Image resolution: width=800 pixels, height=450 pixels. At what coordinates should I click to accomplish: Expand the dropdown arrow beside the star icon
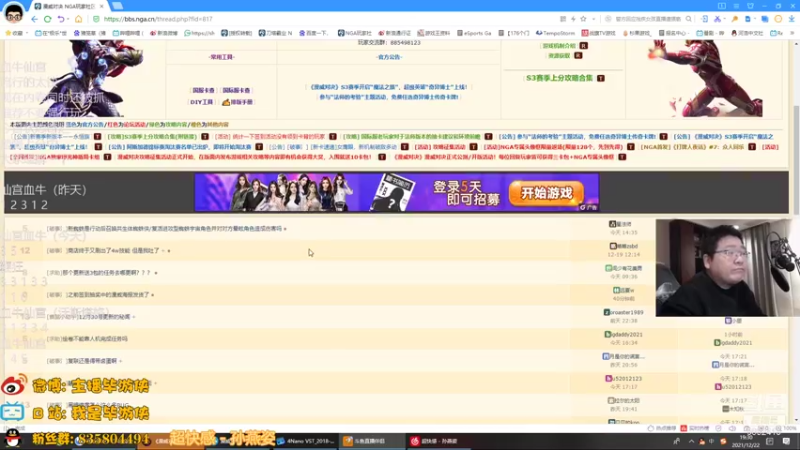pyautogui.click(x=593, y=19)
